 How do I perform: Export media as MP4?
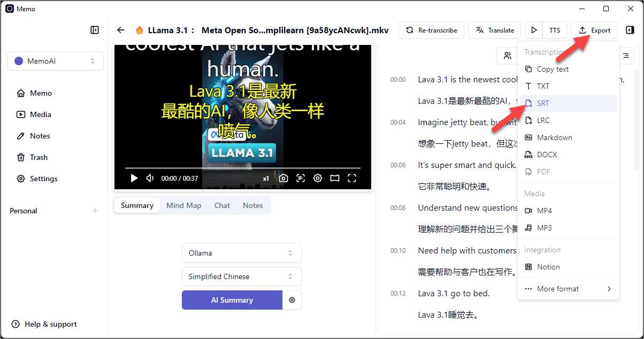click(x=568, y=211)
